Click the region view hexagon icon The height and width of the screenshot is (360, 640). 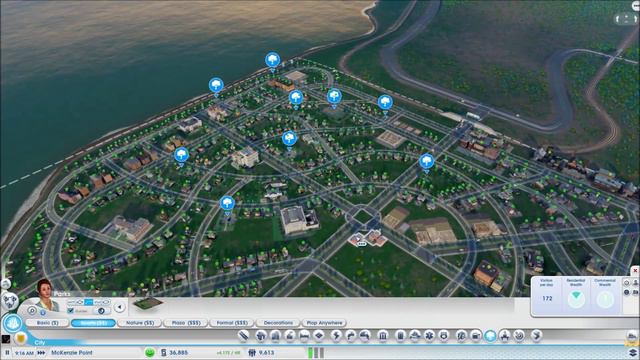coord(10,300)
